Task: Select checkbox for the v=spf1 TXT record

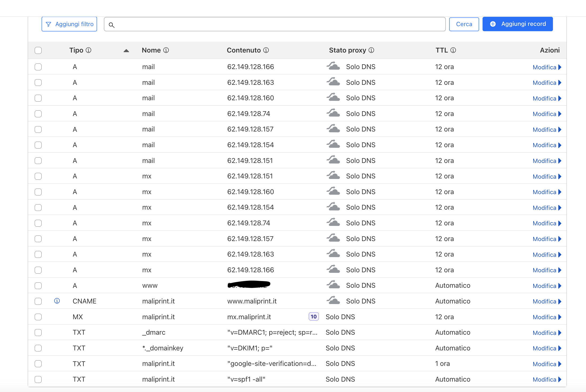Action: tap(38, 379)
